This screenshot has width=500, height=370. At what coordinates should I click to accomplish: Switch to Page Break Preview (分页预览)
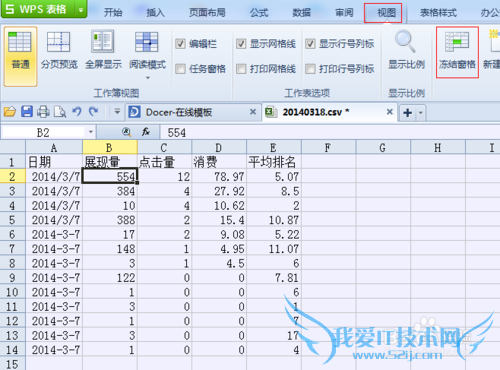59,50
